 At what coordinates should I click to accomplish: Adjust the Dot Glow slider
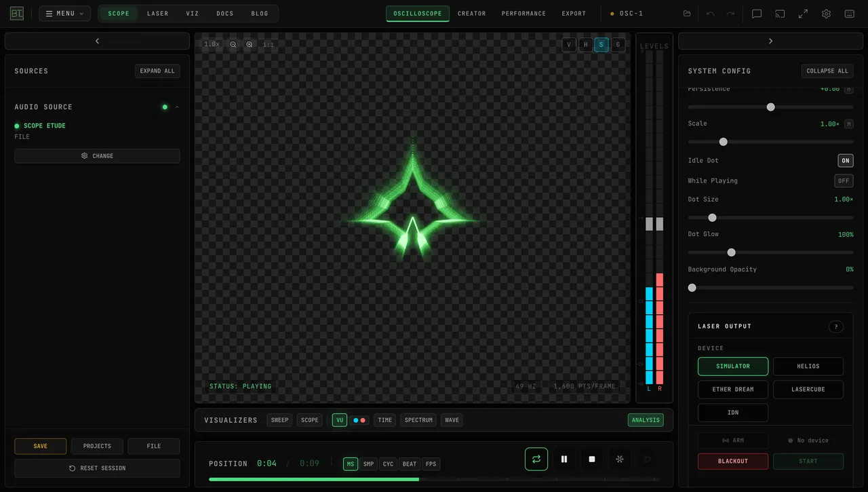[x=770, y=252]
